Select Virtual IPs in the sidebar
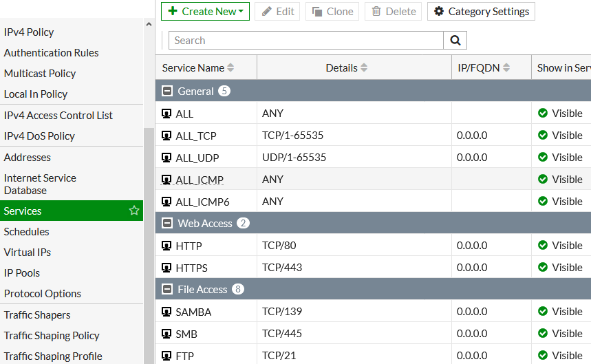Viewport: 591px width, 364px height. [28, 252]
